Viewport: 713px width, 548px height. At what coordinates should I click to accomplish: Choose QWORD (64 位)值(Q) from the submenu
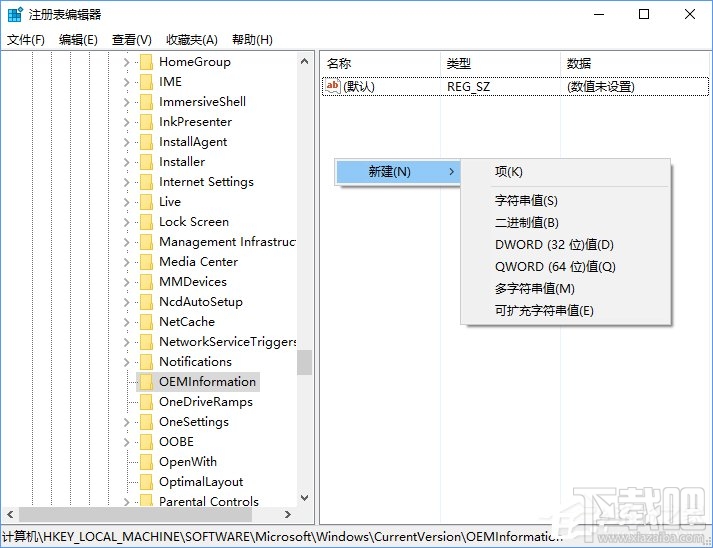(566, 266)
